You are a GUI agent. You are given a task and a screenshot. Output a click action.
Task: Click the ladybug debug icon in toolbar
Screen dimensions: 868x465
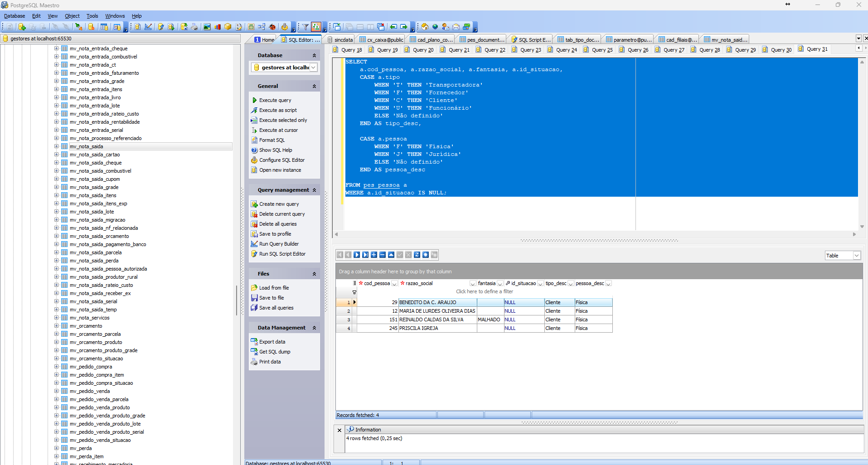pos(272,27)
